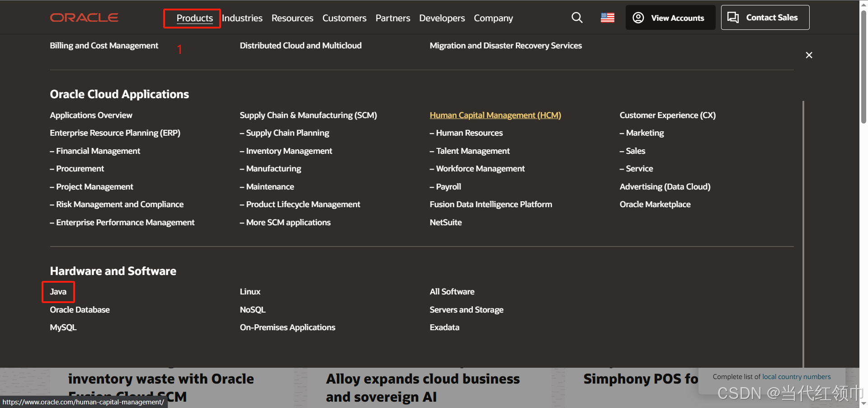The width and height of the screenshot is (868, 408).
Task: Open Supply Chain & Manufacturing (SCM)
Action: coord(308,115)
